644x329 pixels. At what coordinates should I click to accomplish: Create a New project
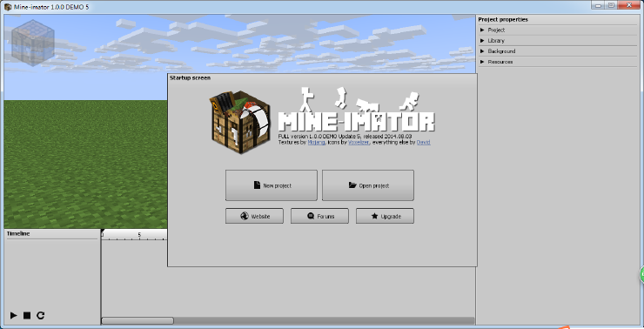click(272, 185)
